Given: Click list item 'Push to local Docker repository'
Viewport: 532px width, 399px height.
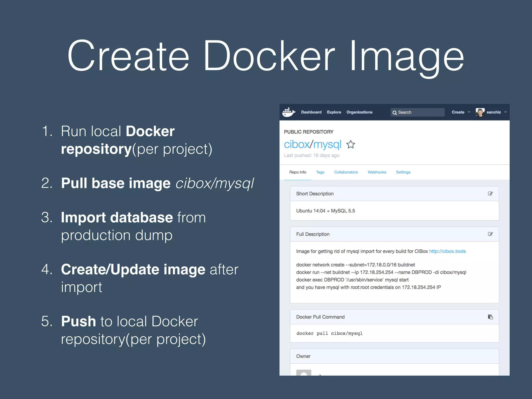Looking at the screenshot, I should click(x=134, y=330).
